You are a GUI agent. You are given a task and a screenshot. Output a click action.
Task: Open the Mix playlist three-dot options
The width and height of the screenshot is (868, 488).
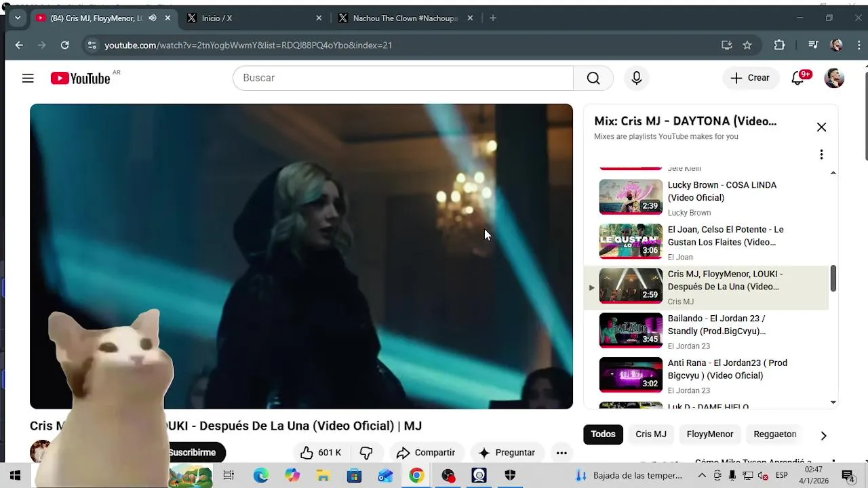coord(821,155)
